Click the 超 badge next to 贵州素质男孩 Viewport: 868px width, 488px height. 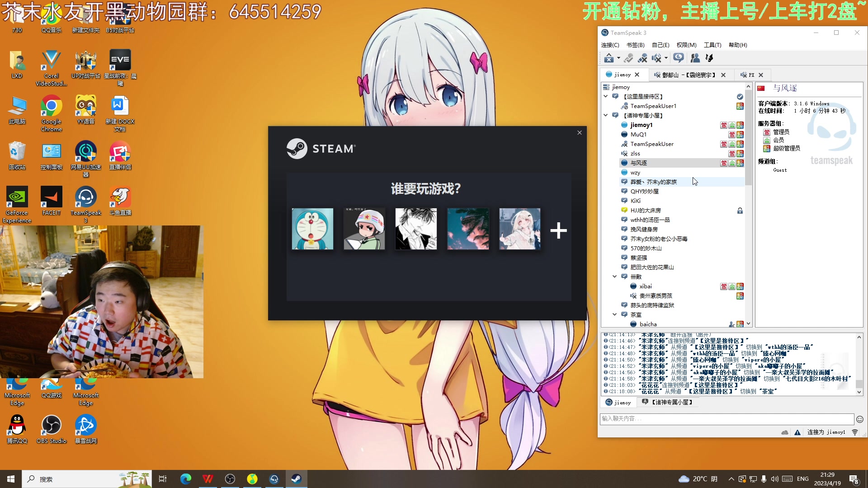pos(740,296)
